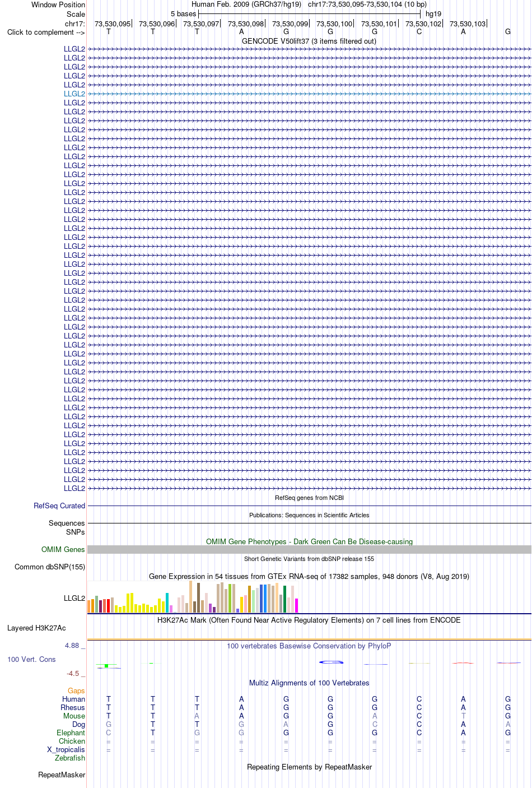Click 'RefSeq genes from NCBI' title
This screenshot has width=532, height=788.
(309, 498)
